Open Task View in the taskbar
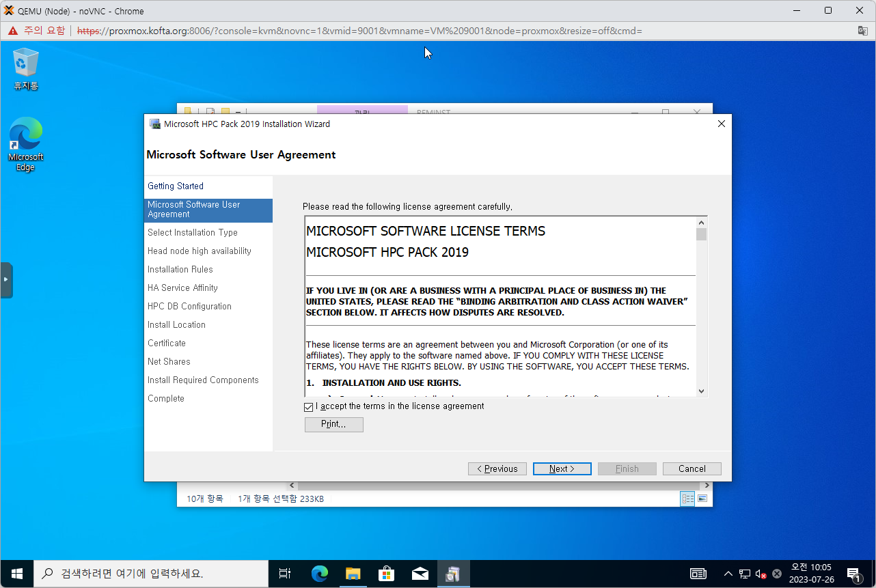Screen dimensions: 876x588 [285, 574]
